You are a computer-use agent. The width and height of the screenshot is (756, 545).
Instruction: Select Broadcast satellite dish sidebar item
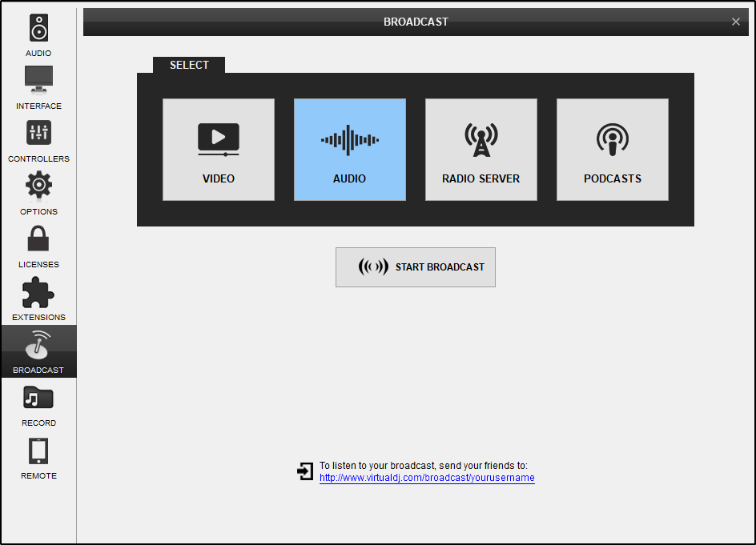[x=38, y=351]
